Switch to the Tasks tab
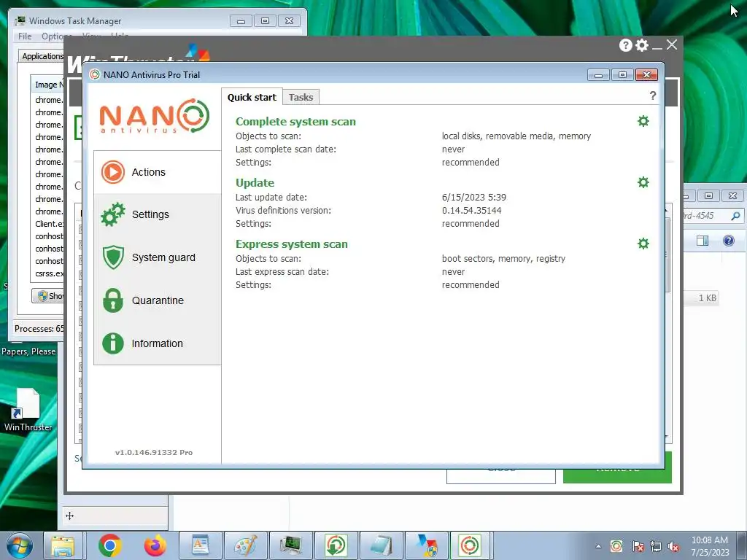747x560 pixels. pyautogui.click(x=301, y=97)
